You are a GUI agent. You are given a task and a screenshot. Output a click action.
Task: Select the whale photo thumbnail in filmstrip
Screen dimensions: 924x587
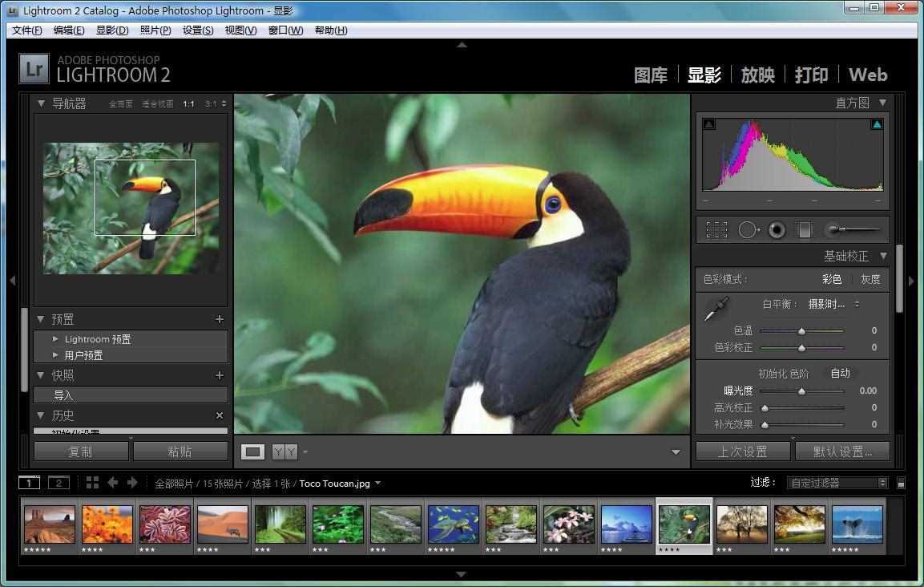(857, 525)
